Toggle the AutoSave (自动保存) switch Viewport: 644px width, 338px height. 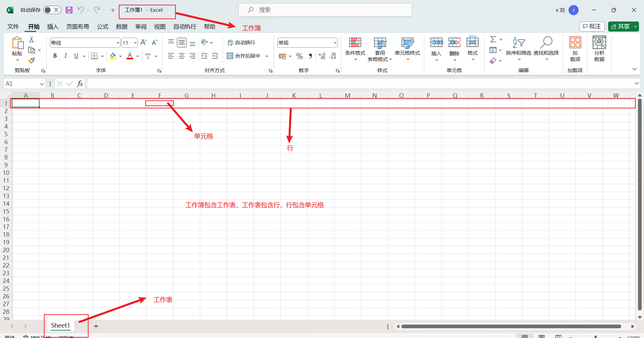(52, 10)
